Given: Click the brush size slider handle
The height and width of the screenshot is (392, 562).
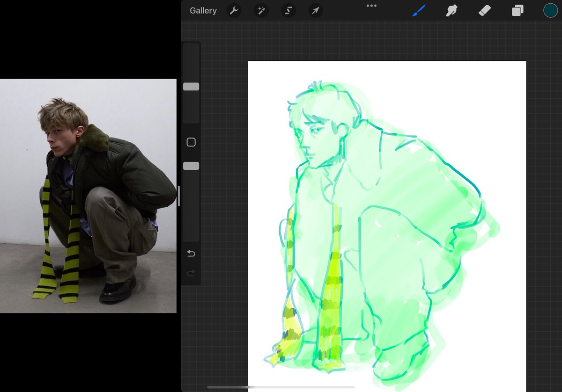Looking at the screenshot, I should [191, 87].
